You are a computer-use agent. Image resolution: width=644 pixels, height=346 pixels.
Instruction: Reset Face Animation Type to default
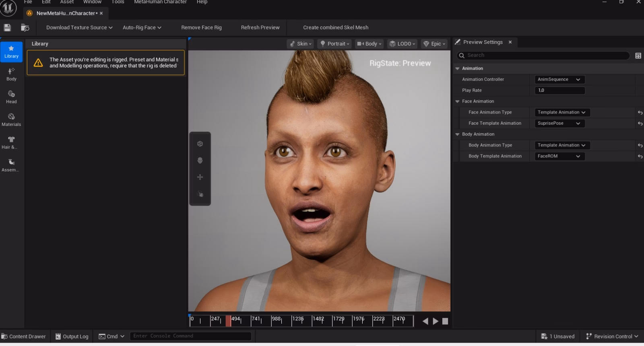click(640, 113)
